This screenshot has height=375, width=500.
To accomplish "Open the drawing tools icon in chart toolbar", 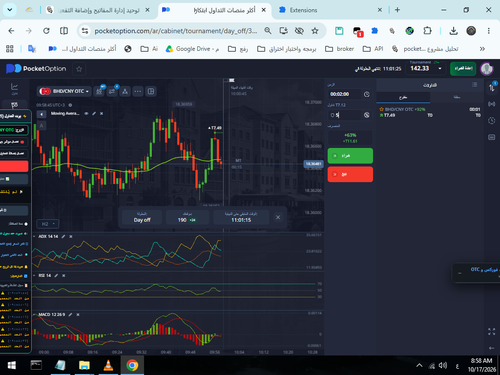I will (x=125, y=91).
